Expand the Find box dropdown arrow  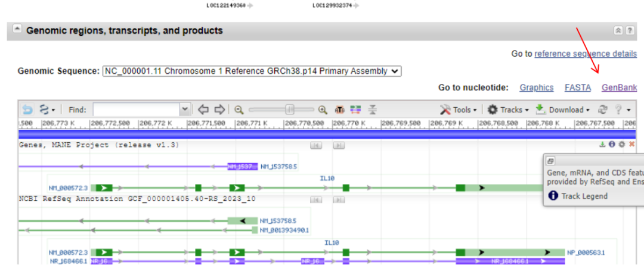click(x=185, y=110)
